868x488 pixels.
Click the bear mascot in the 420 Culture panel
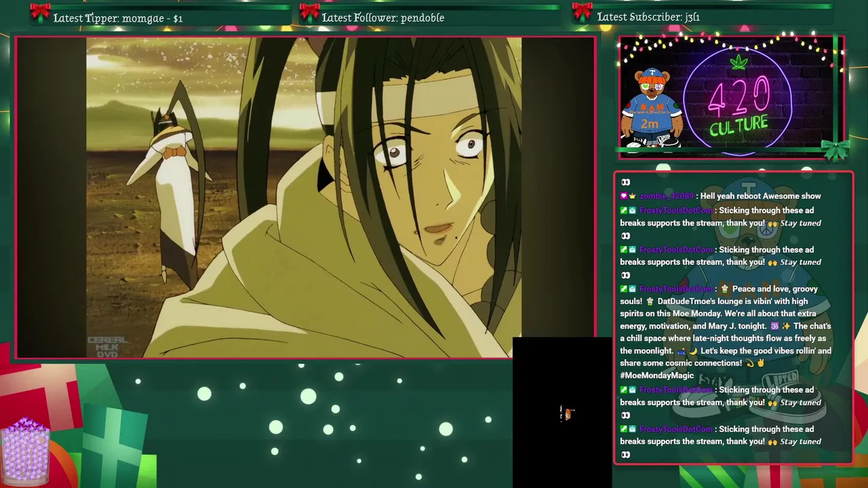tap(652, 107)
